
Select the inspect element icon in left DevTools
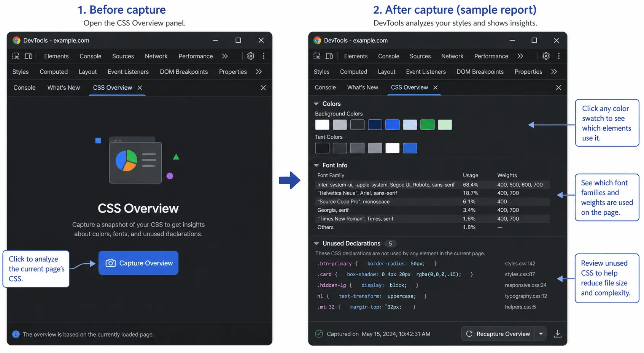coord(16,56)
